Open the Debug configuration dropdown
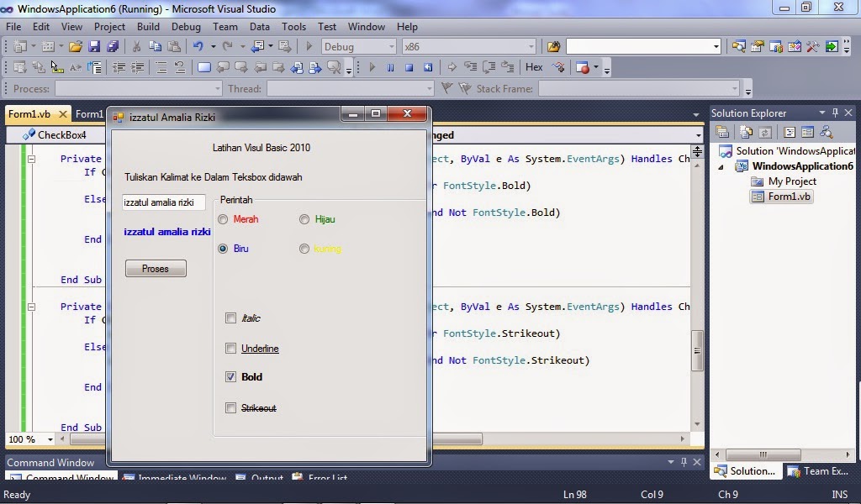Viewport: 861px width, 504px height. click(391, 46)
